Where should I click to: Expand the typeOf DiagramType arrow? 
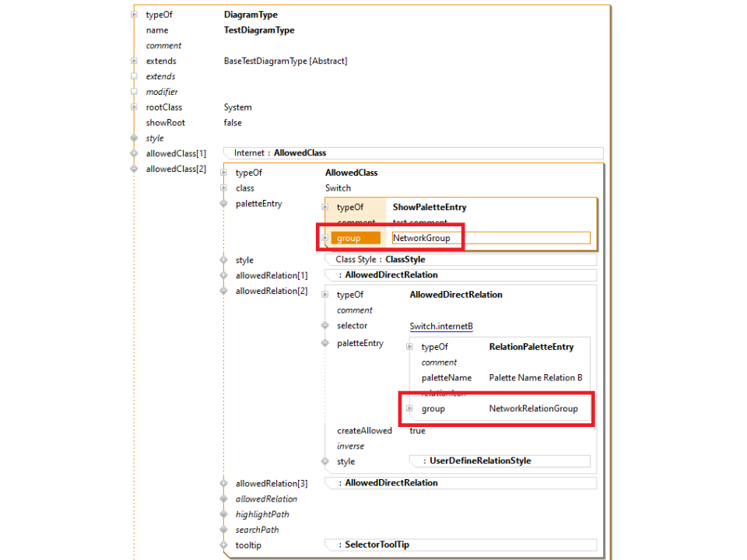(135, 15)
